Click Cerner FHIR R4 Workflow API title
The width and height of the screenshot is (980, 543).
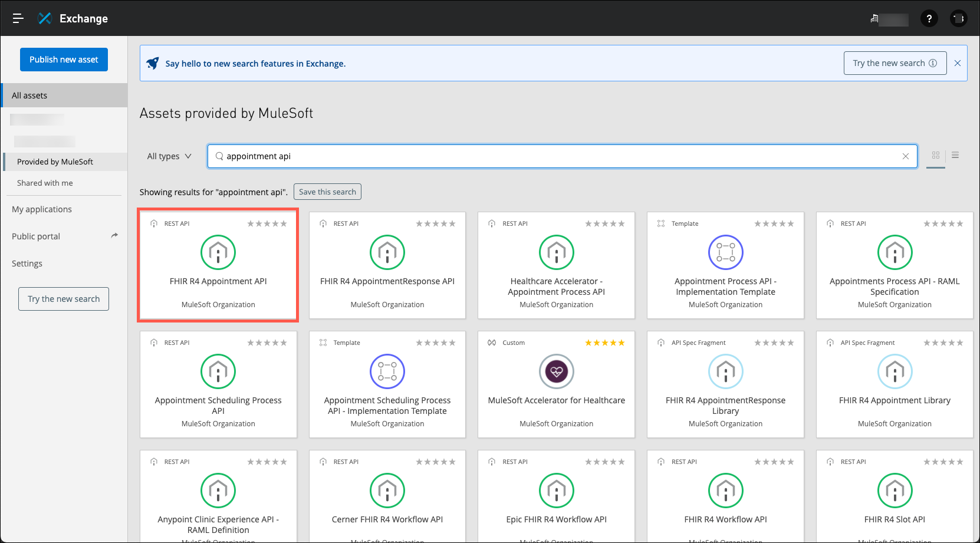(x=387, y=519)
